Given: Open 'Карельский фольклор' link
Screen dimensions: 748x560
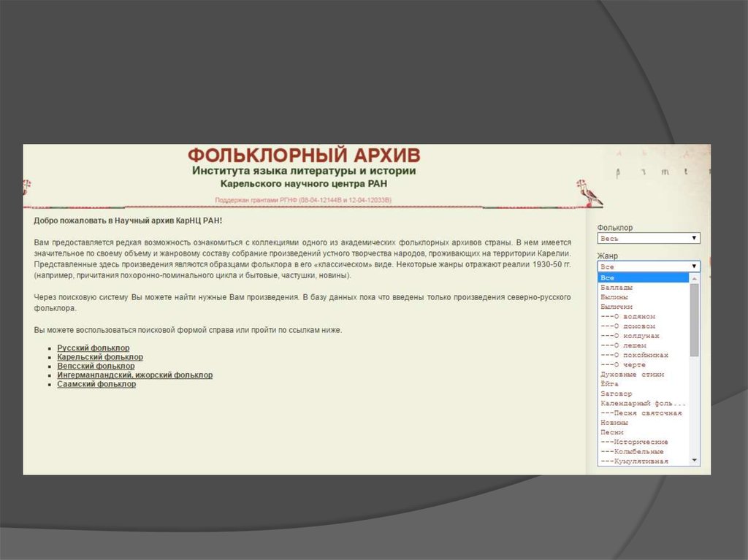Looking at the screenshot, I should tap(100, 357).
